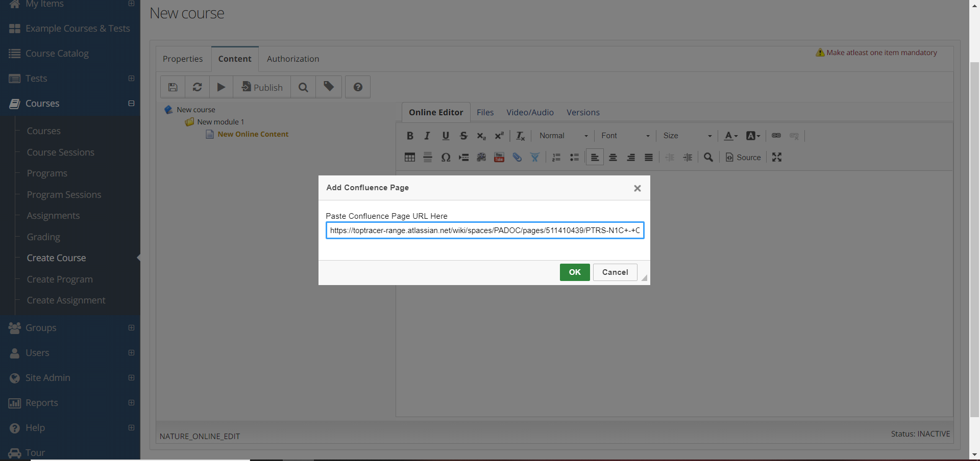Select New Online Content tree item
This screenshot has height=461, width=980.
click(x=253, y=134)
